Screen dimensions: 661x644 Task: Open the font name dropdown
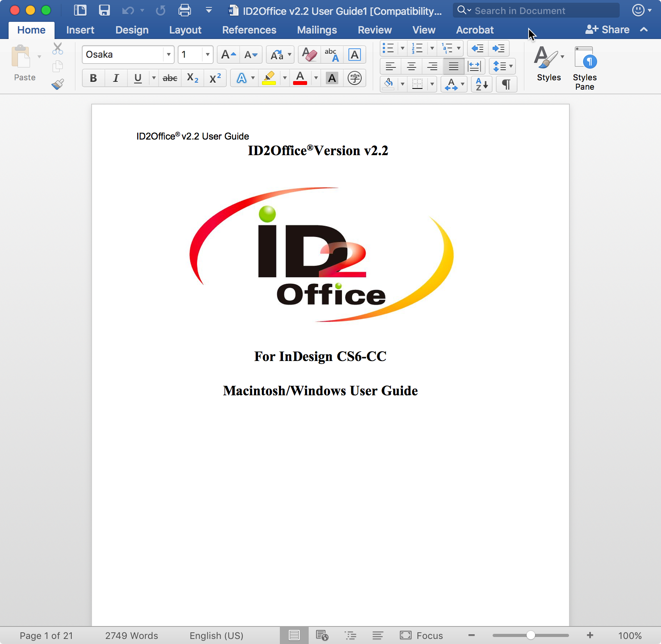[x=168, y=55]
